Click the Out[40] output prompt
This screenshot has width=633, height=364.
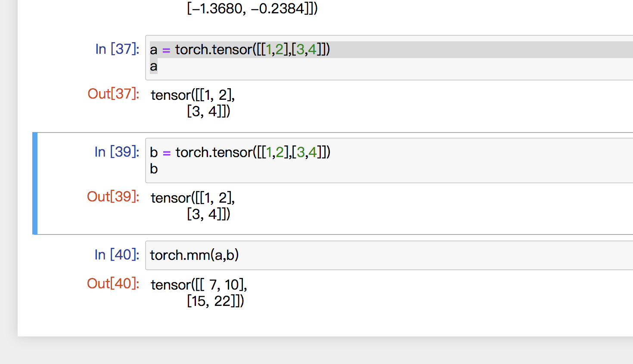pos(113,284)
